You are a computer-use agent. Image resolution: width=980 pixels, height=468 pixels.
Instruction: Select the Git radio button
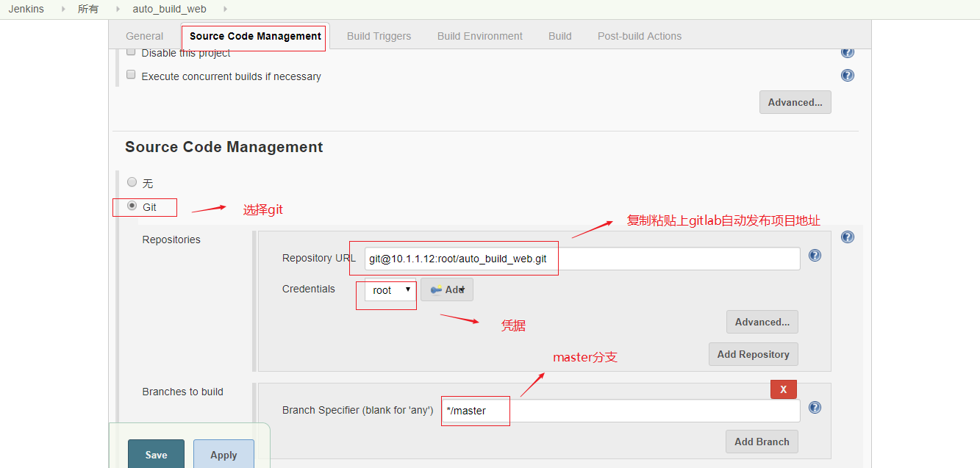[132, 206]
